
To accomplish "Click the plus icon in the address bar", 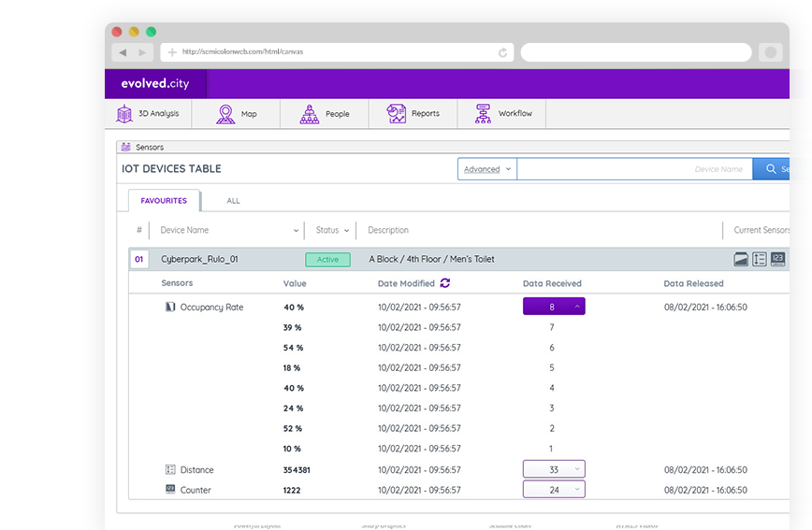I will pyautogui.click(x=172, y=51).
